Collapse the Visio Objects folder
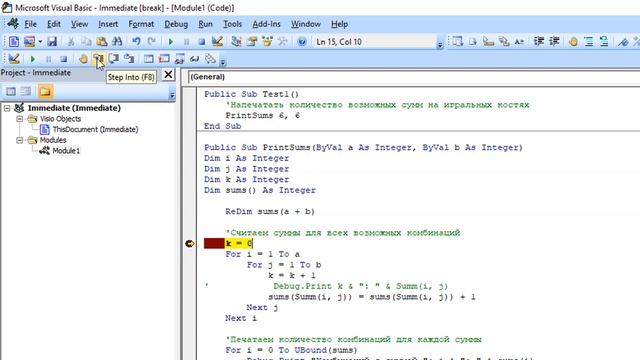 [x=20, y=119]
